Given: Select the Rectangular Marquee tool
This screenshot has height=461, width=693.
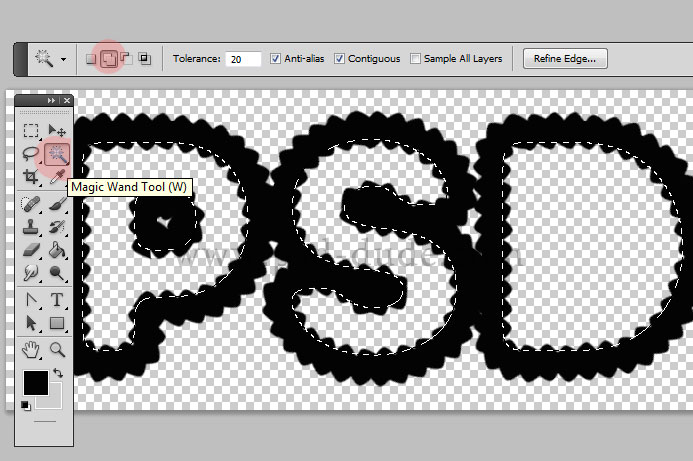Looking at the screenshot, I should [x=31, y=131].
